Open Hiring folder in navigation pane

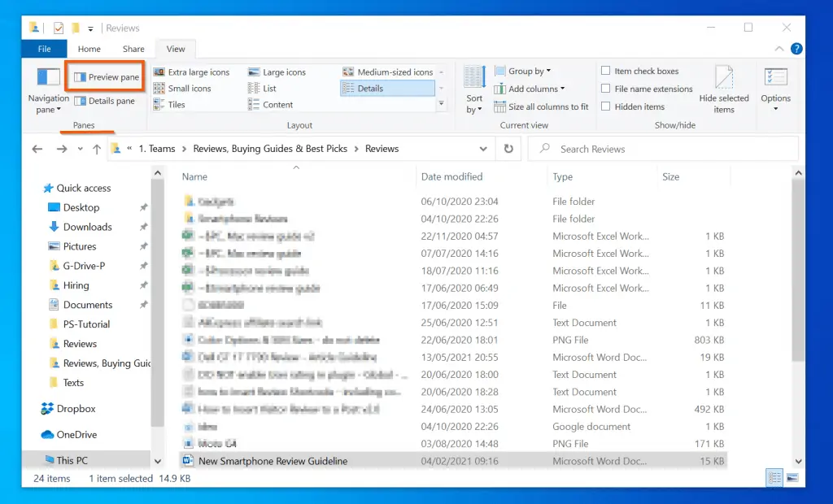(68, 285)
